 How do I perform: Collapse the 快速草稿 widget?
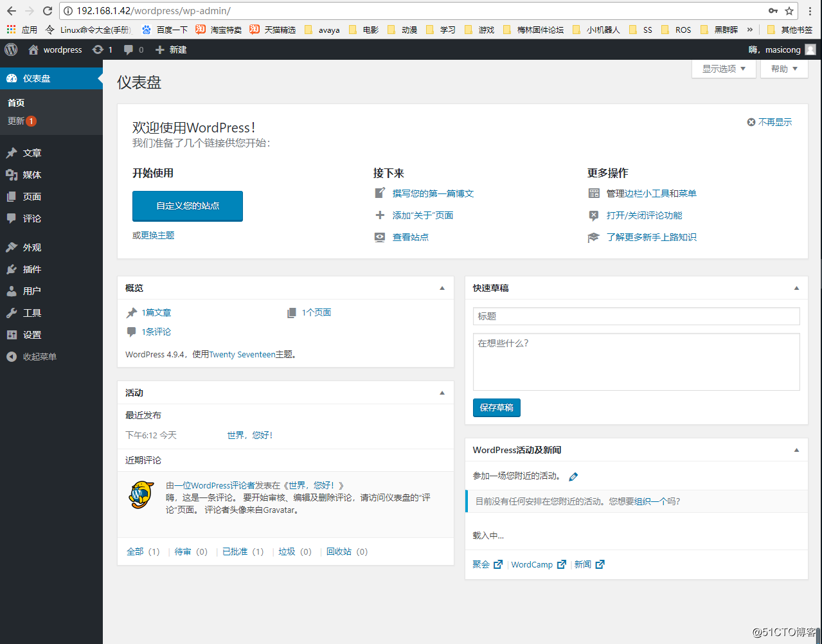[796, 288]
